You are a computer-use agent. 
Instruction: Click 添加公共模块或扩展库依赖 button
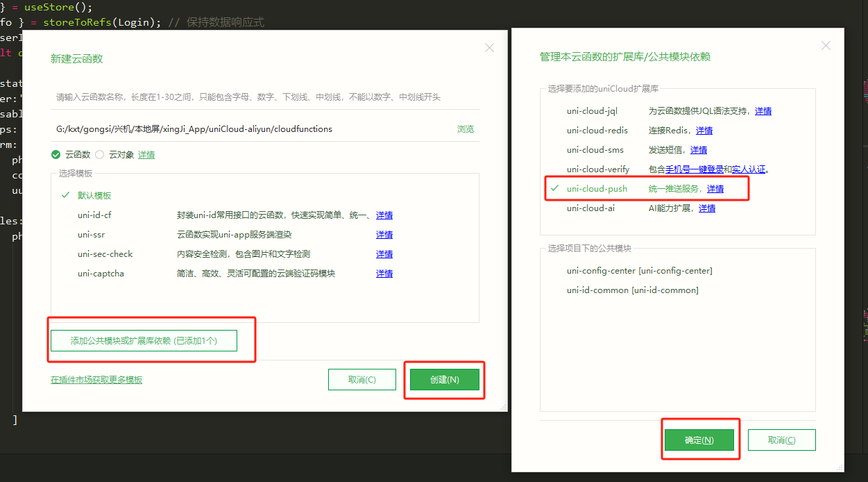point(144,340)
